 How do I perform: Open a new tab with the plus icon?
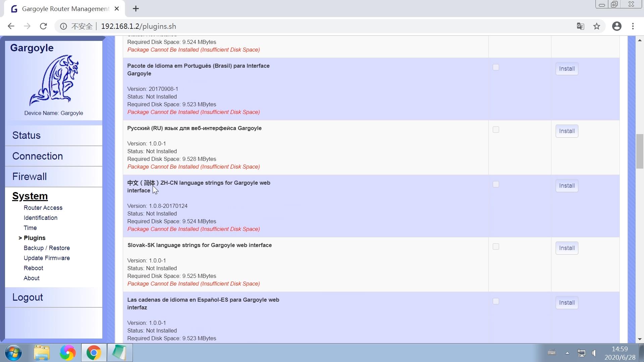(x=136, y=9)
